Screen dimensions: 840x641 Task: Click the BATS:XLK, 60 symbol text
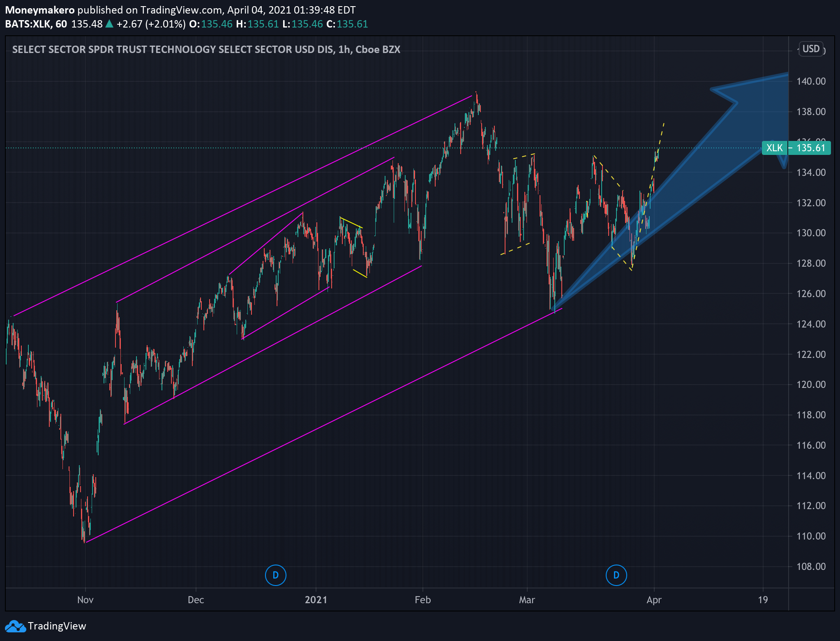tap(36, 24)
